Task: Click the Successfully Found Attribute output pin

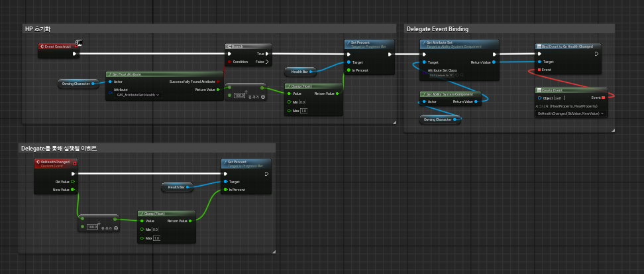Action: 218,82
